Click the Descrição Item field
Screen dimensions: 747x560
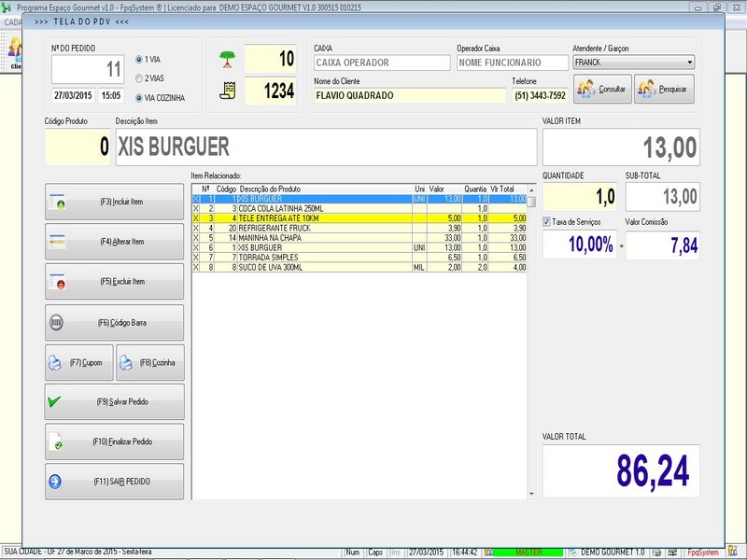coord(326,147)
